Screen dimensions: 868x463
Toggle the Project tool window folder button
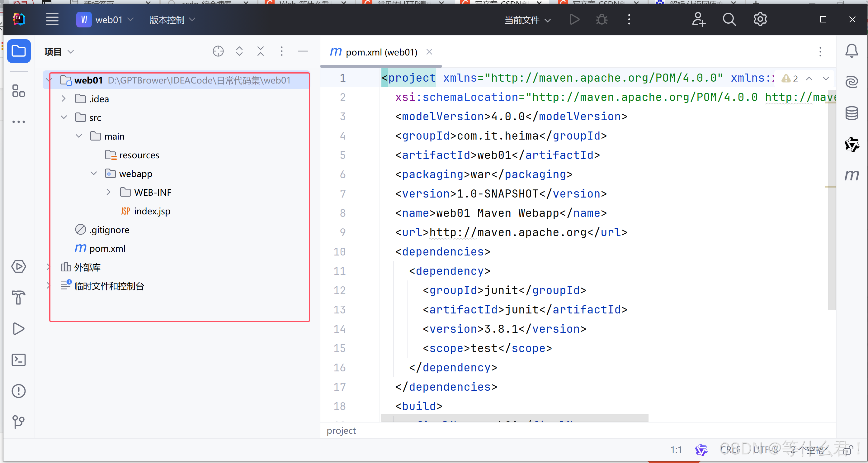click(19, 51)
